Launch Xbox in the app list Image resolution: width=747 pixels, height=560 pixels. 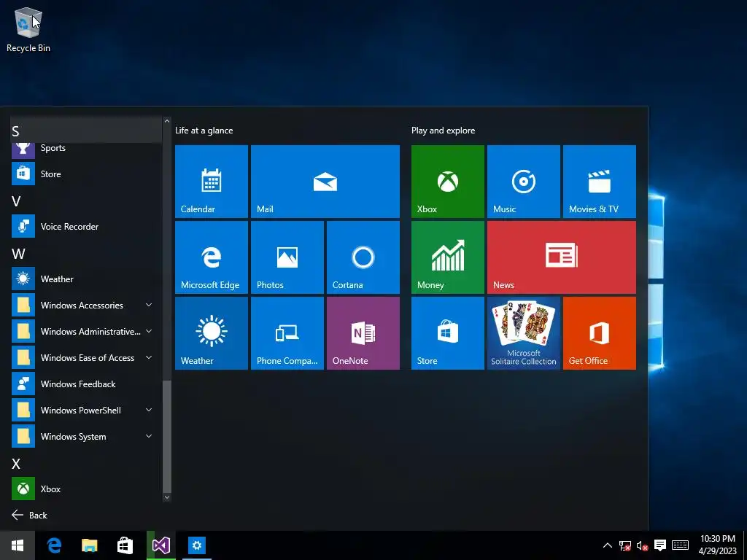tap(86, 489)
